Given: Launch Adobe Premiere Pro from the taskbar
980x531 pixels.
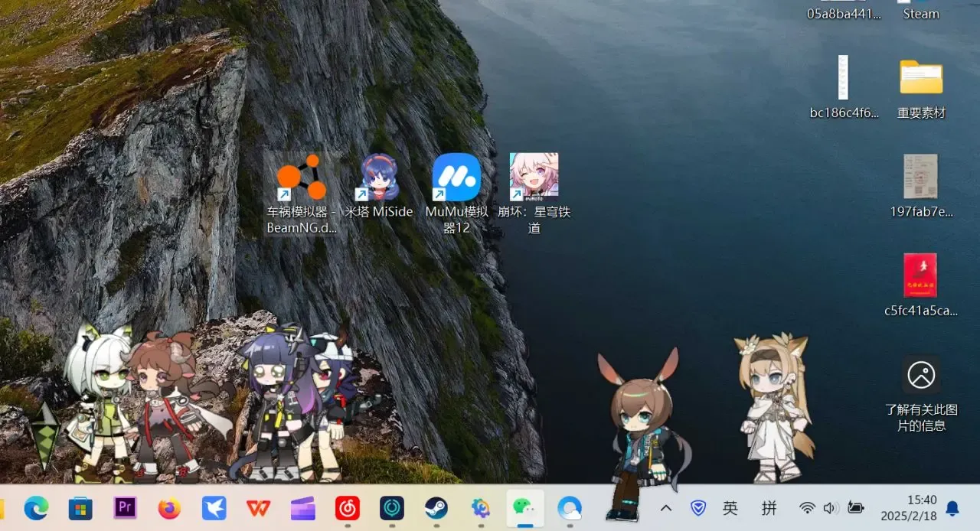Looking at the screenshot, I should pyautogui.click(x=125, y=507).
